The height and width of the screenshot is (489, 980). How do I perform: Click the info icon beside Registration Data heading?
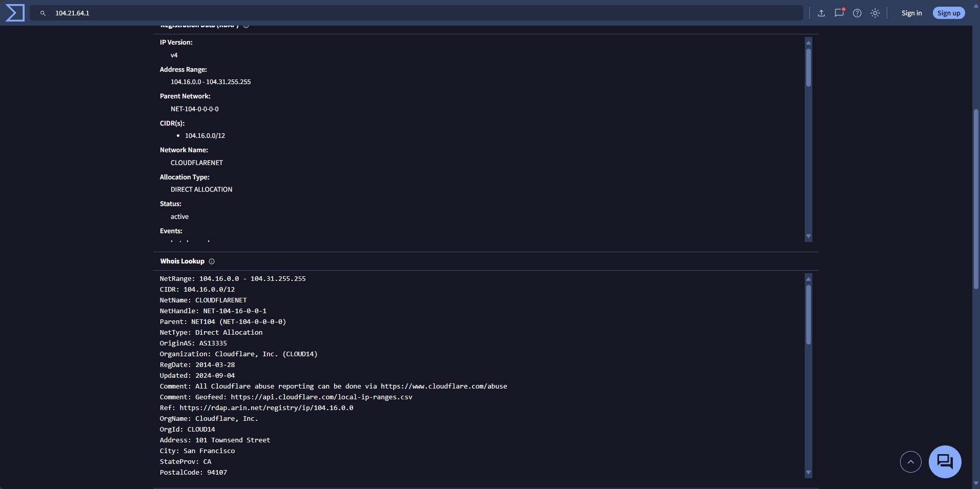(x=246, y=26)
